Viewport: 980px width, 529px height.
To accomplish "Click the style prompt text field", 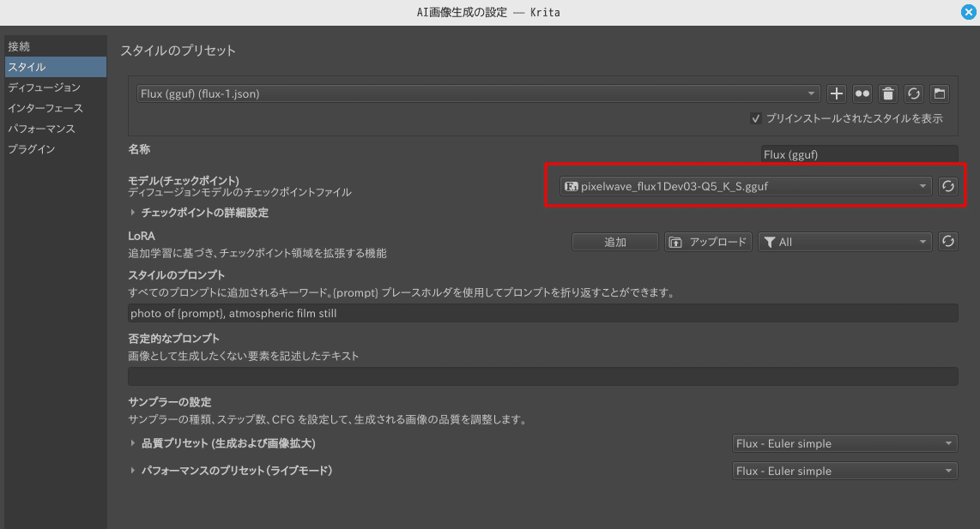I will pos(542,313).
